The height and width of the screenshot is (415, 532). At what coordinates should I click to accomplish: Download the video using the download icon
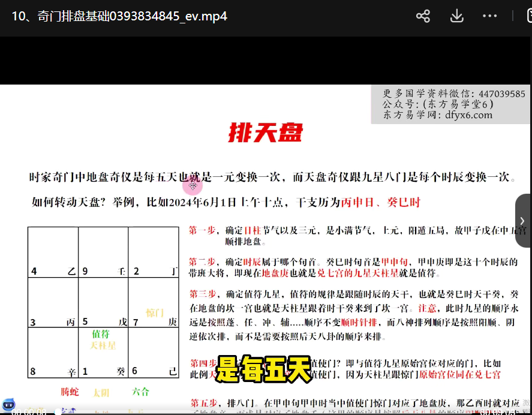click(x=456, y=16)
